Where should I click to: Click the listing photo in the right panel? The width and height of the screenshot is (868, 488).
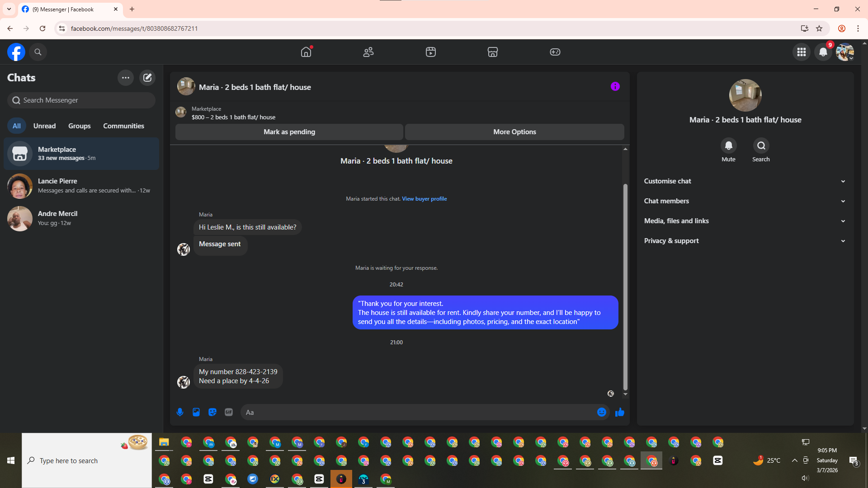click(745, 95)
